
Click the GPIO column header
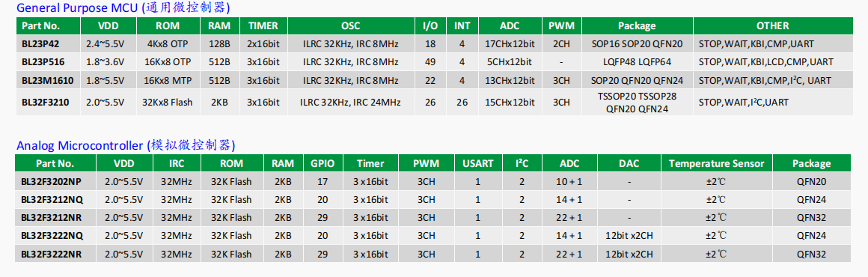323,163
